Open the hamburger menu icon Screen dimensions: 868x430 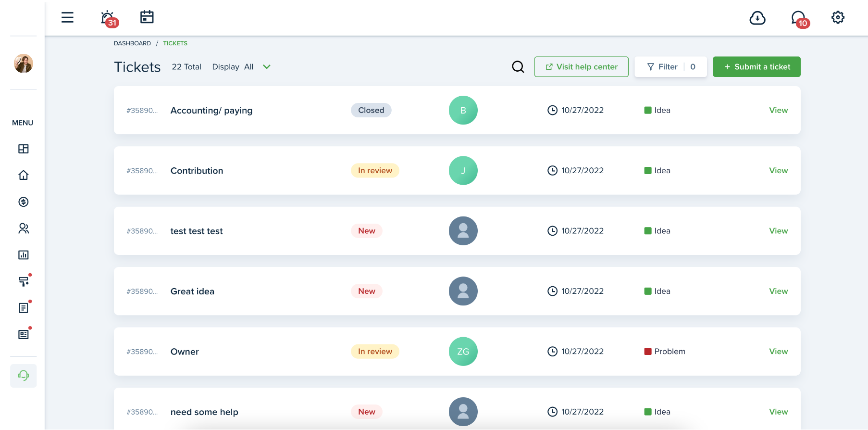click(x=67, y=18)
